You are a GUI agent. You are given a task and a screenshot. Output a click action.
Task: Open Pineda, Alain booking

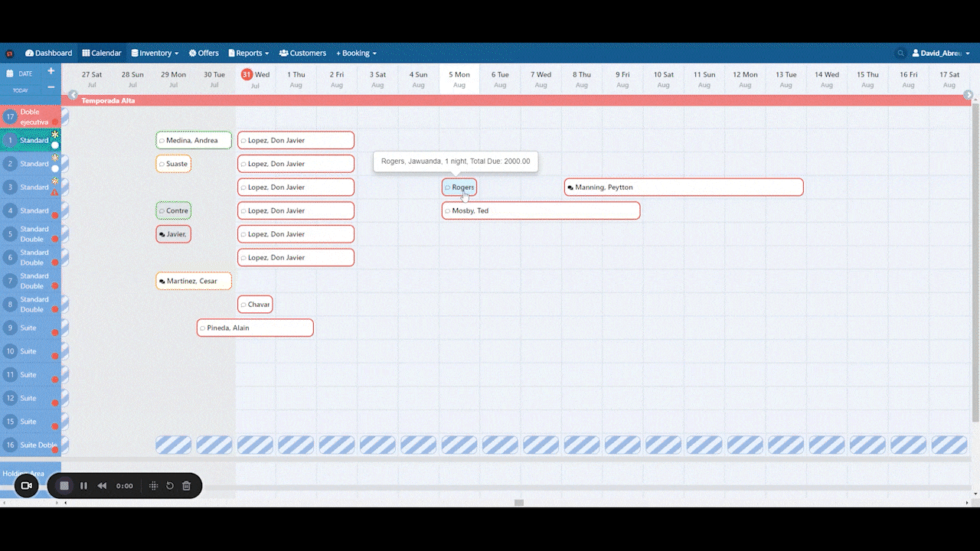(255, 328)
